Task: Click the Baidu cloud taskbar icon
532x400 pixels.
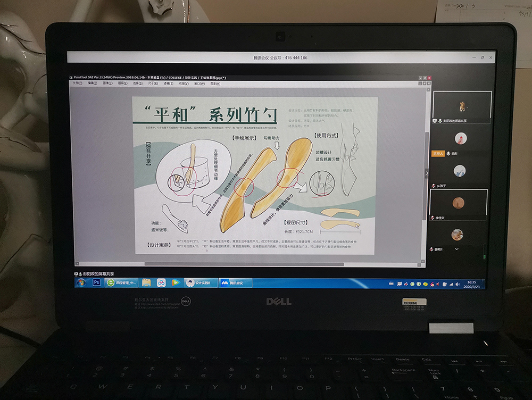Action: pos(161,283)
